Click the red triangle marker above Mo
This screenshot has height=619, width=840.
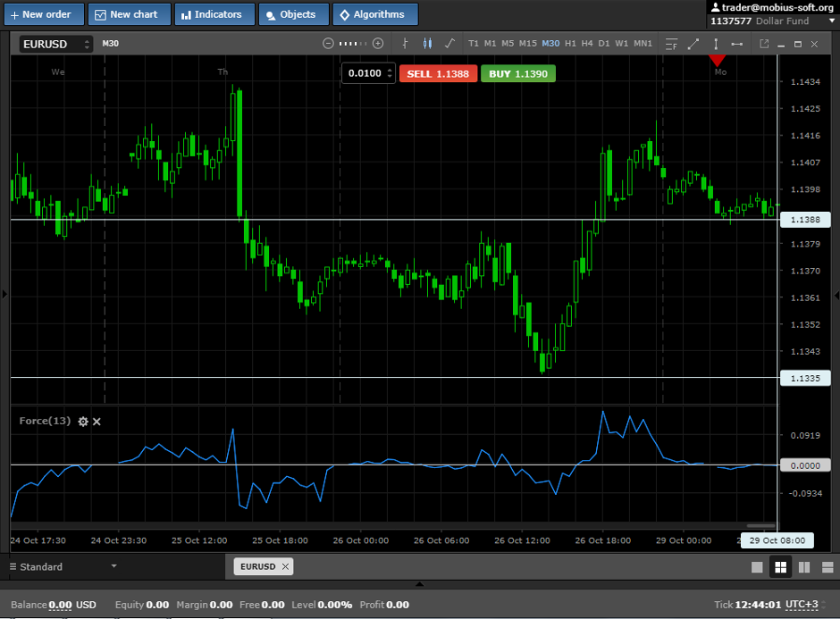[717, 61]
